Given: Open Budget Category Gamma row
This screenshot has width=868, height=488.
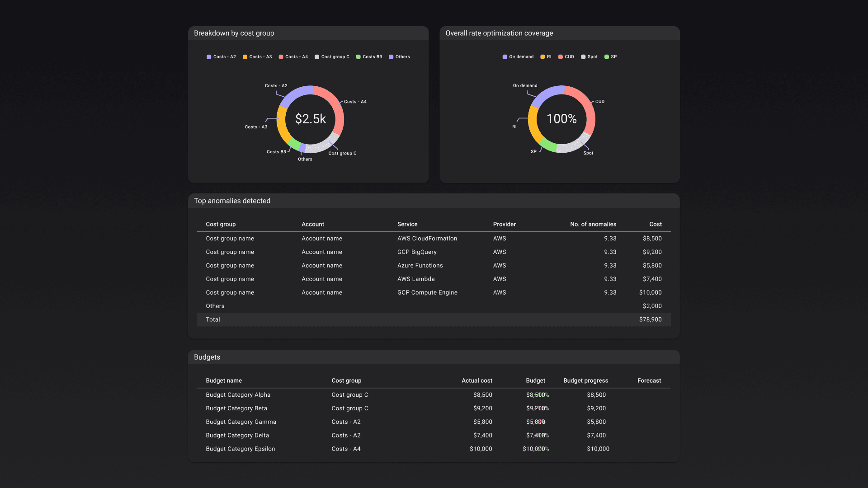Looking at the screenshot, I should (x=241, y=422).
